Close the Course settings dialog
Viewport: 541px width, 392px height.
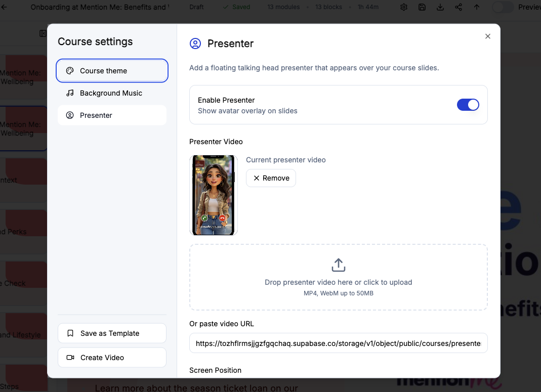[487, 36]
